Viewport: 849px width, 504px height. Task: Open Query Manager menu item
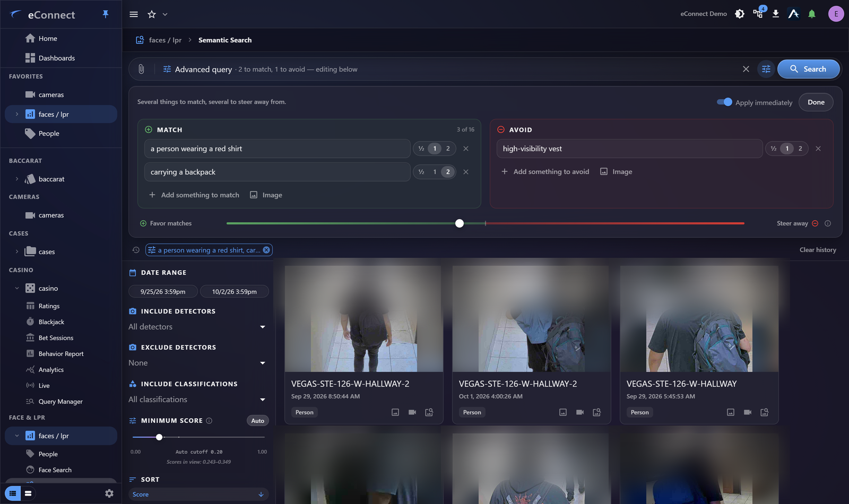pos(60,402)
